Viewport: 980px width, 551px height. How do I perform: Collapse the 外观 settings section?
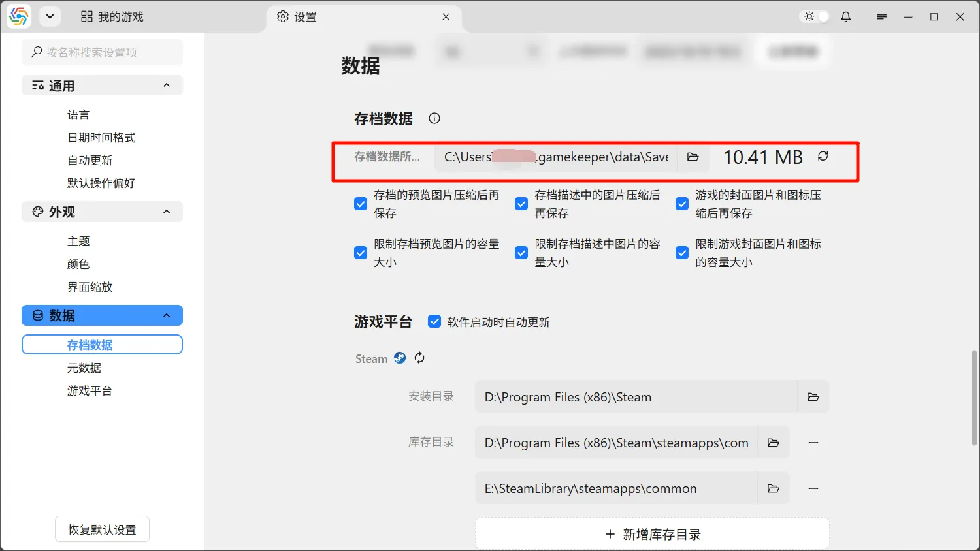click(x=167, y=212)
